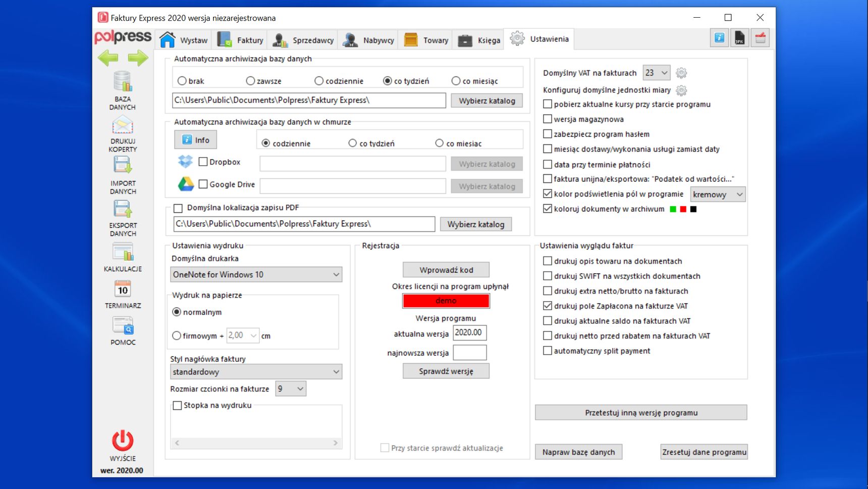Click right arrow of footer text scrollbar

click(336, 443)
